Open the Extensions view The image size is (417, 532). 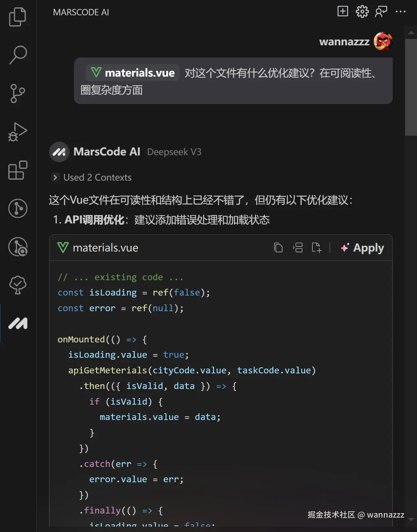[18, 170]
